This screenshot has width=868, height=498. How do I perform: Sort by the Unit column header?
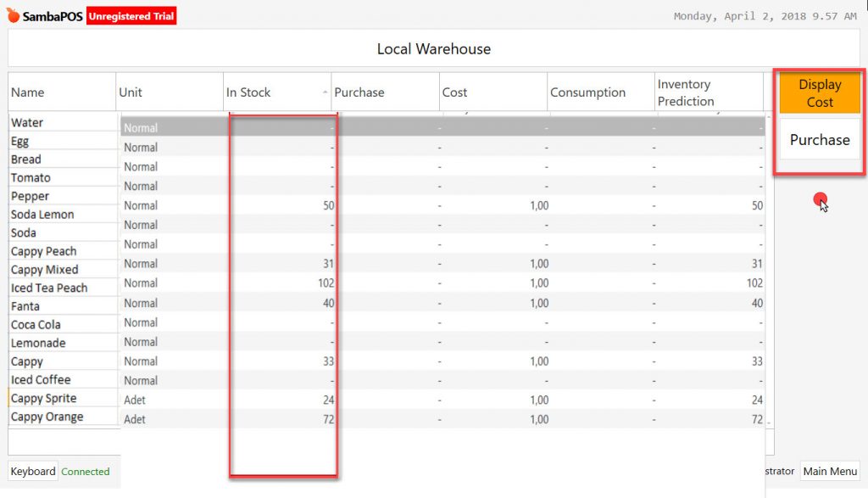pyautogui.click(x=170, y=92)
